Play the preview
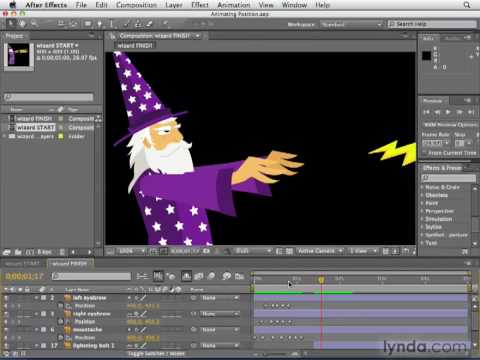 coord(448,112)
